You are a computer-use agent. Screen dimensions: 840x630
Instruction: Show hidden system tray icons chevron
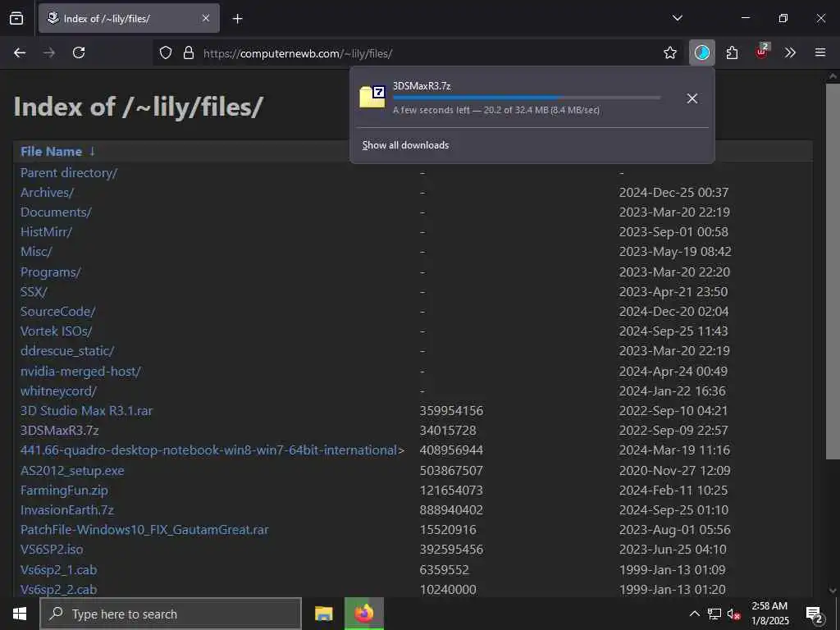coord(694,614)
